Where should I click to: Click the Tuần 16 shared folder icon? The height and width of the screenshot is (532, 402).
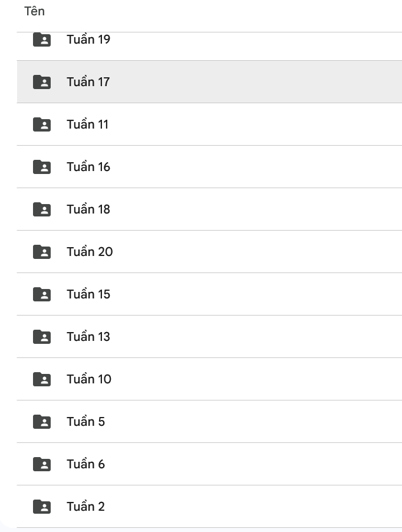tap(42, 167)
